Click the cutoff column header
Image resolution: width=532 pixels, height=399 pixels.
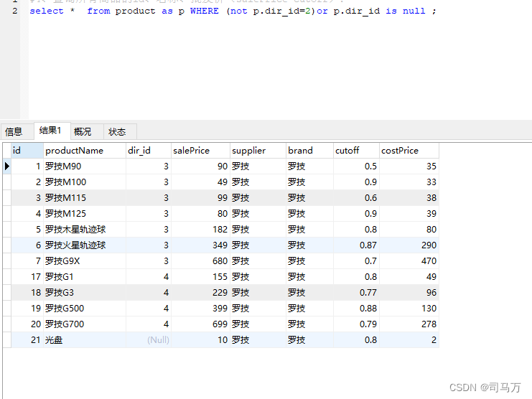click(x=356, y=151)
